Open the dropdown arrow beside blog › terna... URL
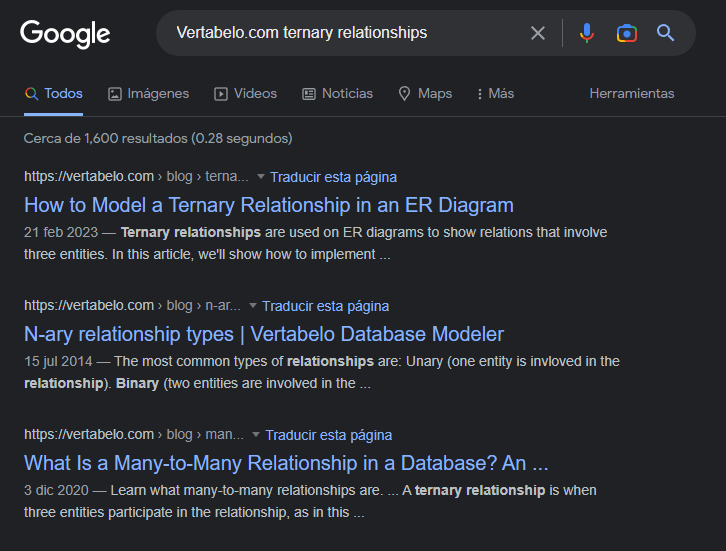 coord(261,176)
